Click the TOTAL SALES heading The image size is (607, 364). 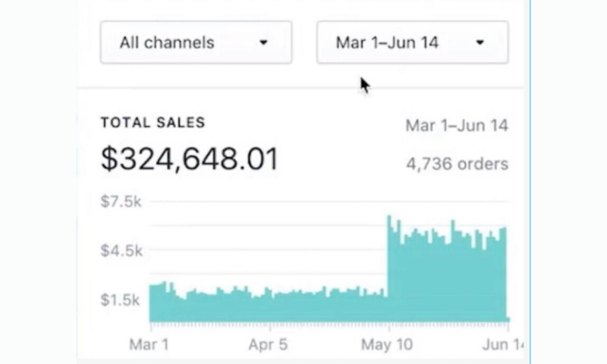pyautogui.click(x=153, y=123)
